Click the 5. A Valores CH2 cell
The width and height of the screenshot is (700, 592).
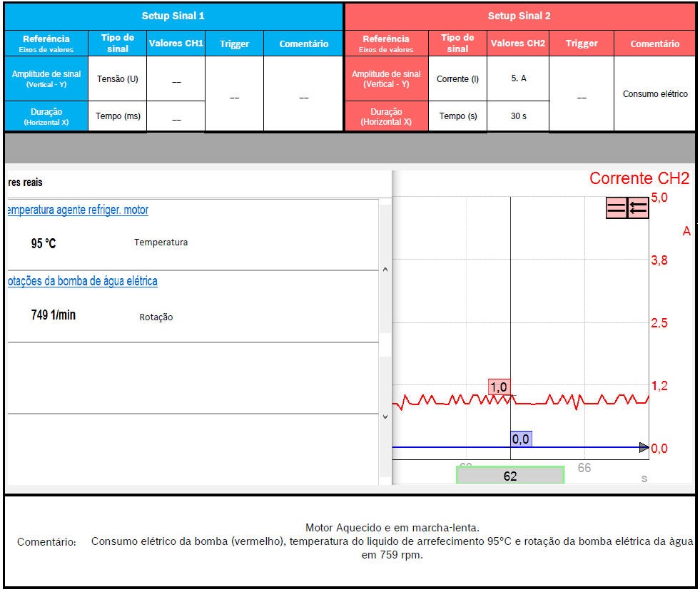pos(518,79)
